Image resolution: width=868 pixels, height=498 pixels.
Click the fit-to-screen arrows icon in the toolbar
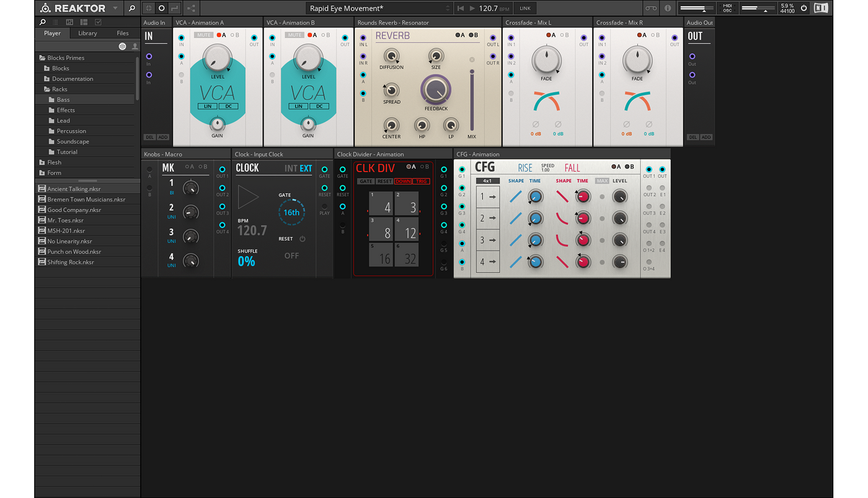pyautogui.click(x=148, y=8)
